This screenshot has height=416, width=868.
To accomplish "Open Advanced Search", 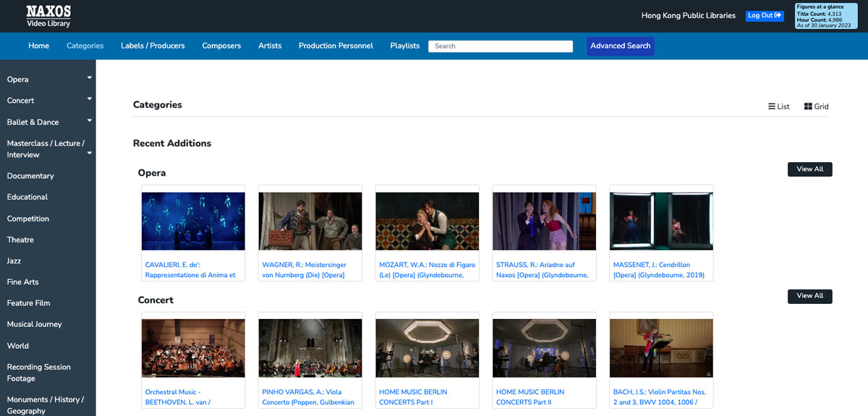I will pos(620,46).
